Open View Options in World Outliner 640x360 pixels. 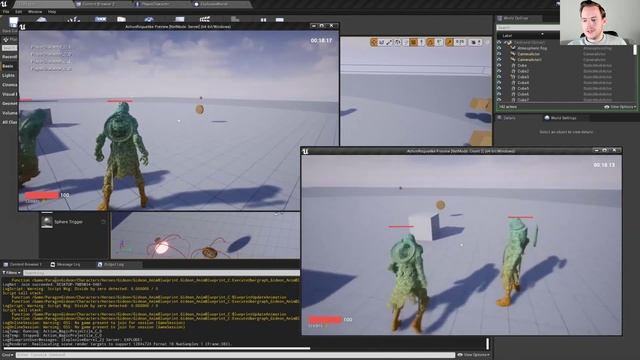pos(620,107)
